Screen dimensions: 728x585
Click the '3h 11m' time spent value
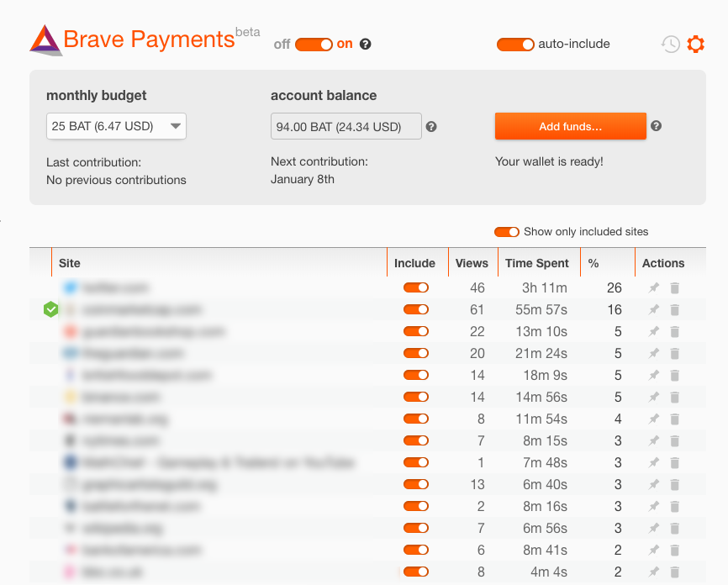pos(545,287)
